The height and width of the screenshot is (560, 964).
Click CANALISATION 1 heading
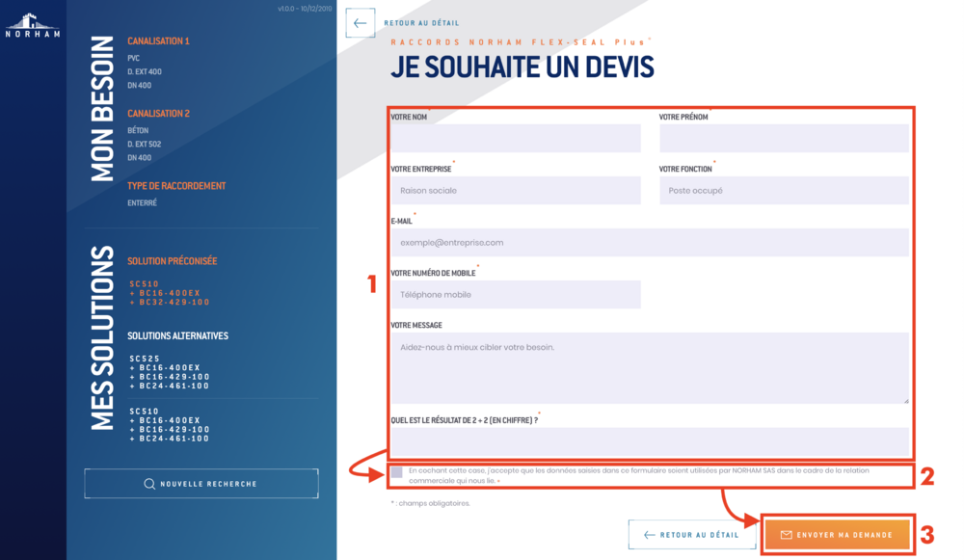159,41
